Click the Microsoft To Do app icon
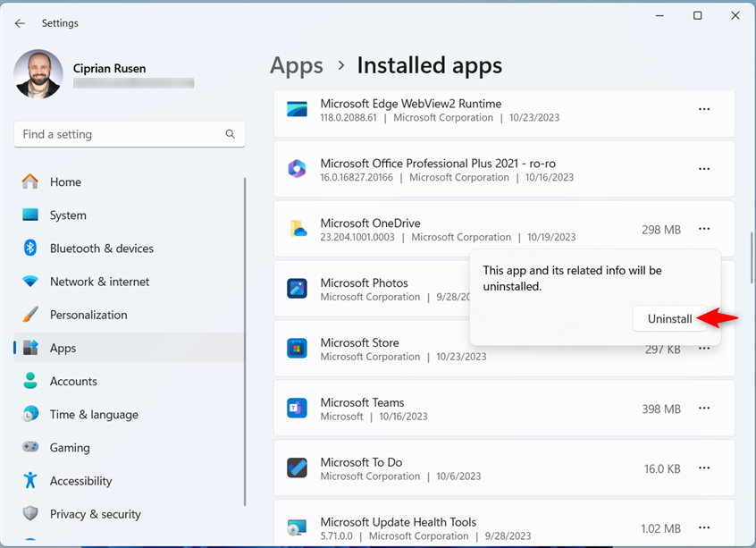Viewport: 756px width, 548px height. coord(297,468)
